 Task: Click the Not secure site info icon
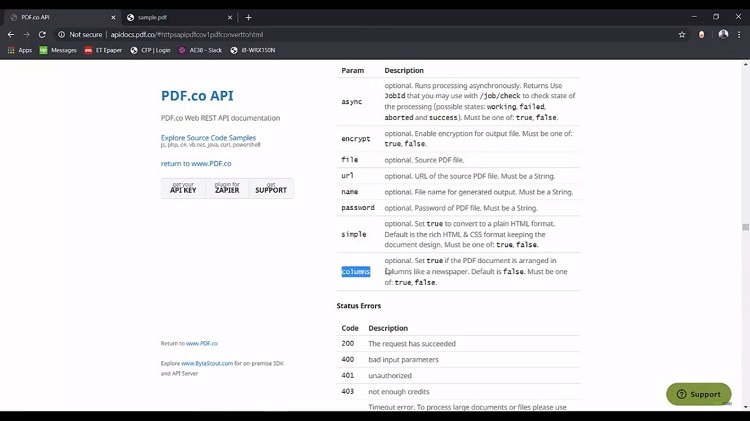[61, 34]
